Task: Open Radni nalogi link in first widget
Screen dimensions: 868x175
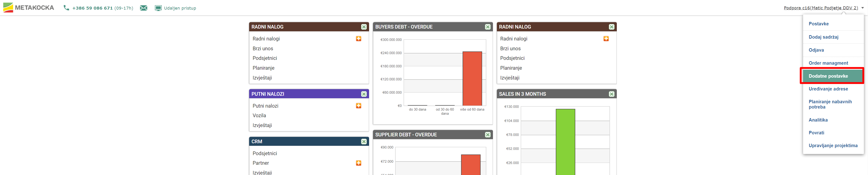Action: pyautogui.click(x=266, y=39)
